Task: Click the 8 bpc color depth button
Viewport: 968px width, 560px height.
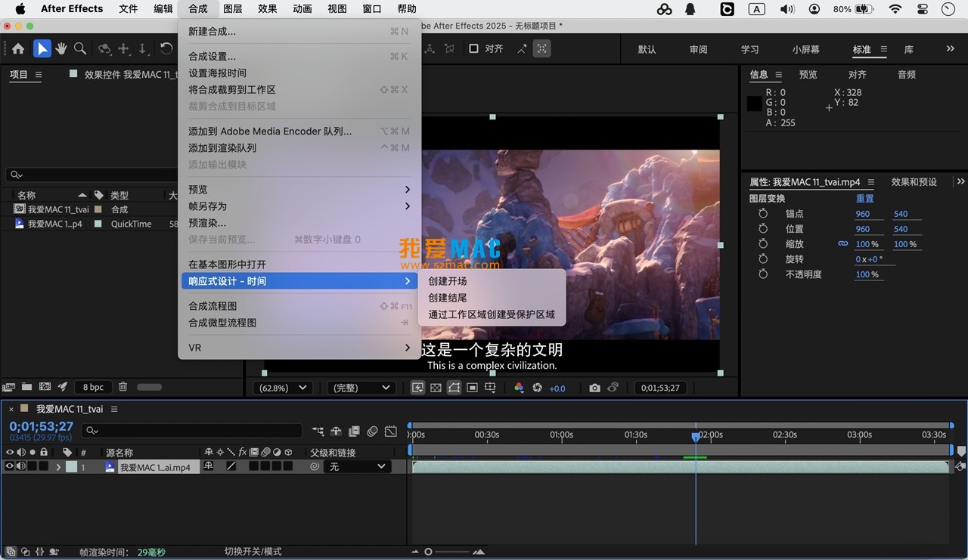Action: click(93, 387)
